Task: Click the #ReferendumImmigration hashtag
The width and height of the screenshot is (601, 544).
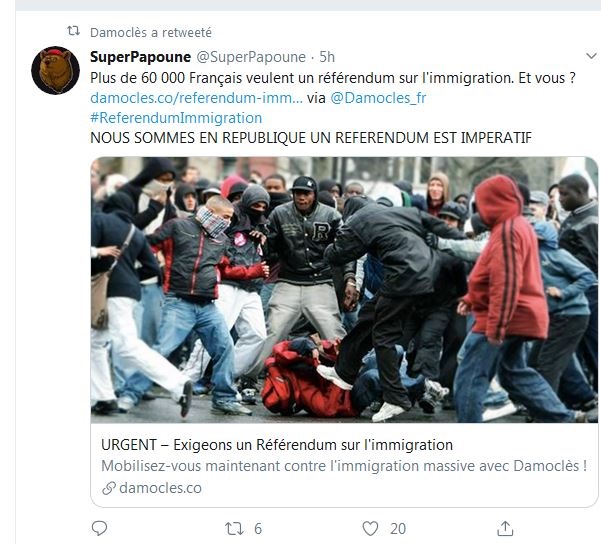Action: [176, 118]
